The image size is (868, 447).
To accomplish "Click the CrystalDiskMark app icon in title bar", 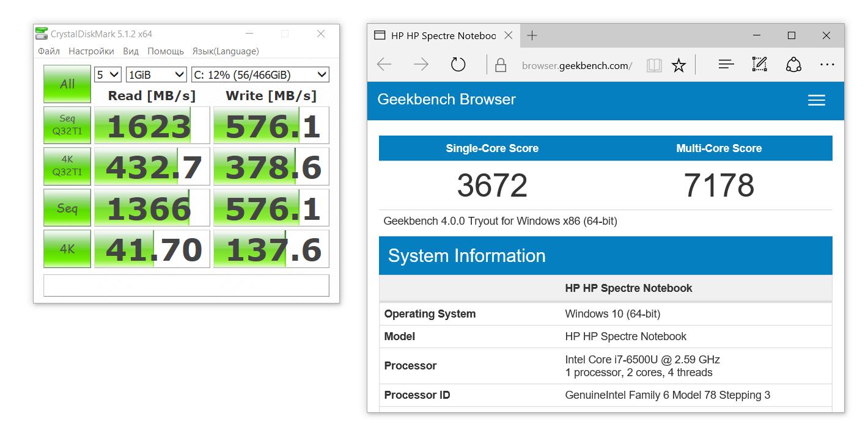I will (41, 34).
